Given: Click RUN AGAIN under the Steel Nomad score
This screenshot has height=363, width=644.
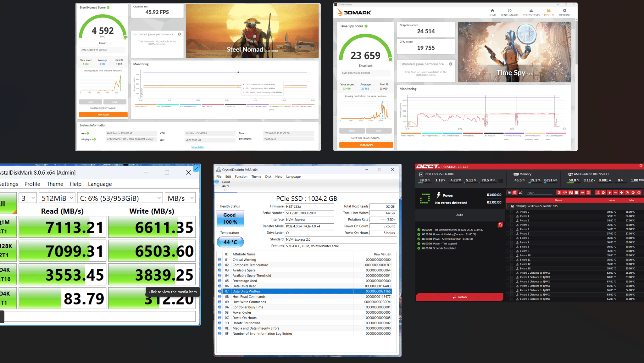Looking at the screenshot, I should [x=103, y=115].
